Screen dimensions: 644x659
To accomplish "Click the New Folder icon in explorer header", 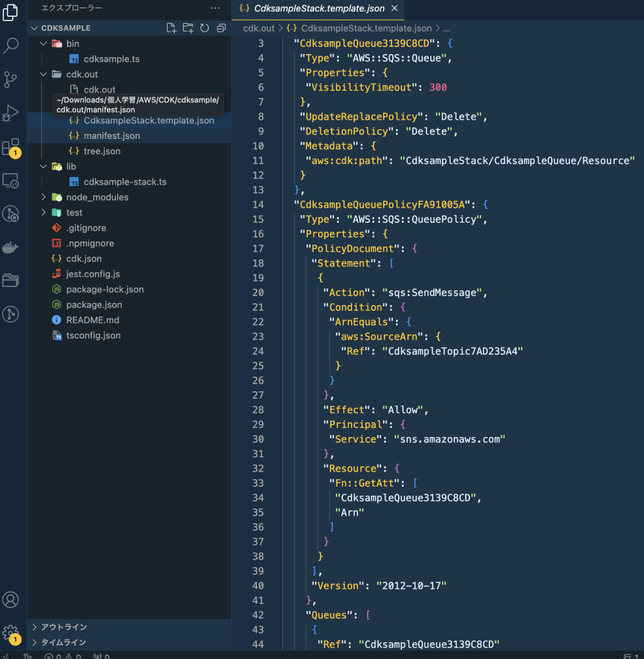I will (x=187, y=28).
